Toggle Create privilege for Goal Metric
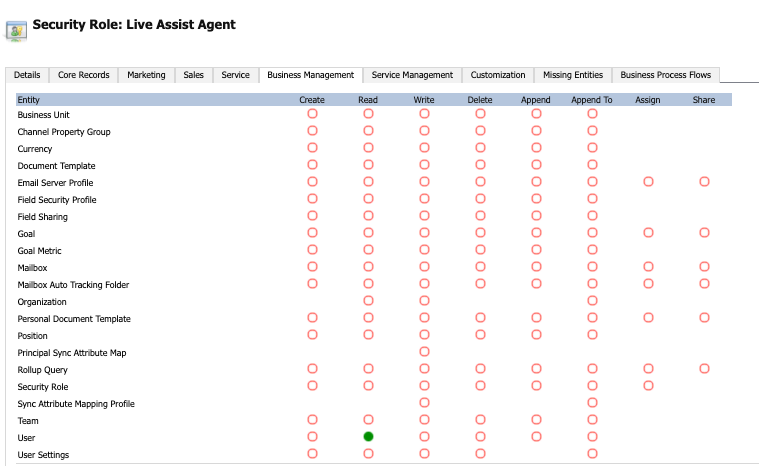The width and height of the screenshot is (759, 466). tap(312, 249)
